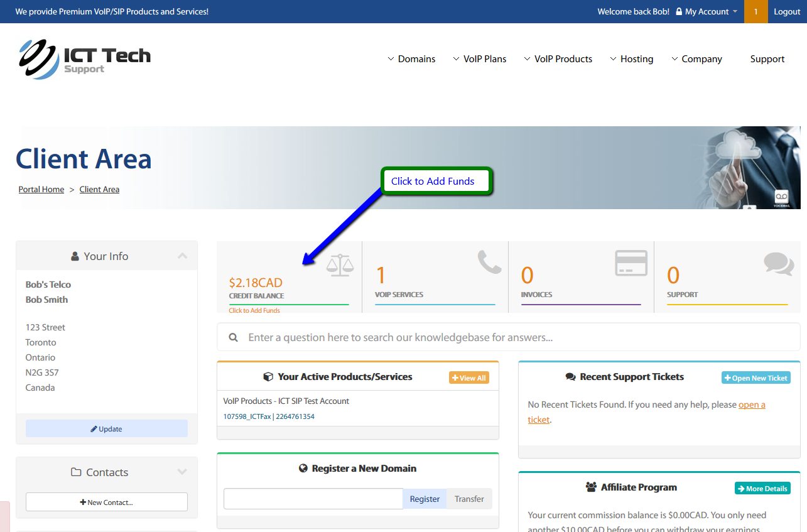Viewport: 807px width, 532px height.
Task: Open the Domains menu
Action: (x=411, y=59)
